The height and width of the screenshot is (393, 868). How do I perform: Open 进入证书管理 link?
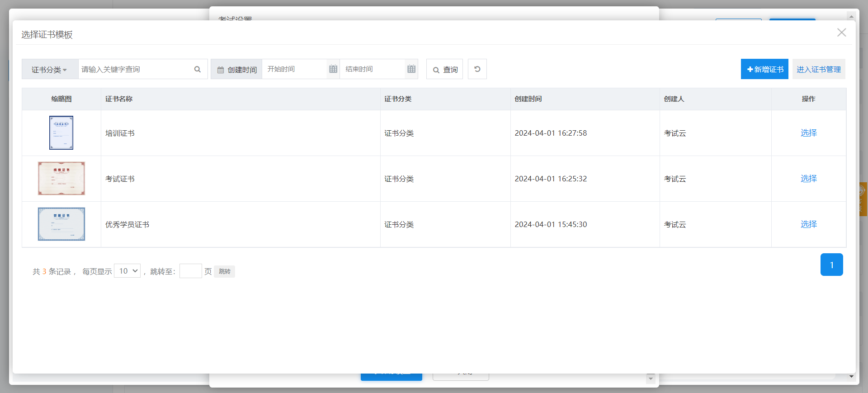point(818,69)
